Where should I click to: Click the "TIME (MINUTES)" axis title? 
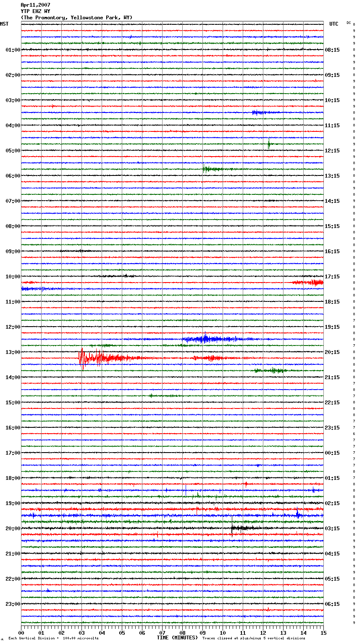[177, 638]
